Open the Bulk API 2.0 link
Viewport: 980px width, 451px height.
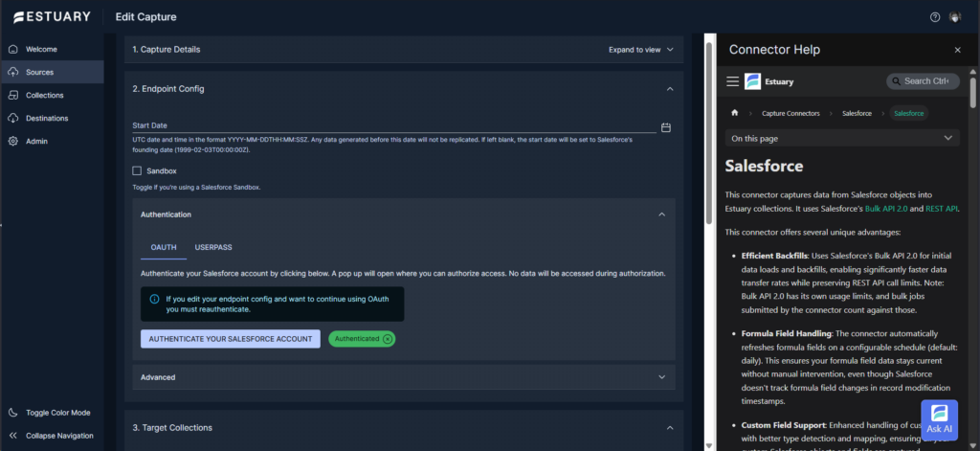tap(885, 209)
